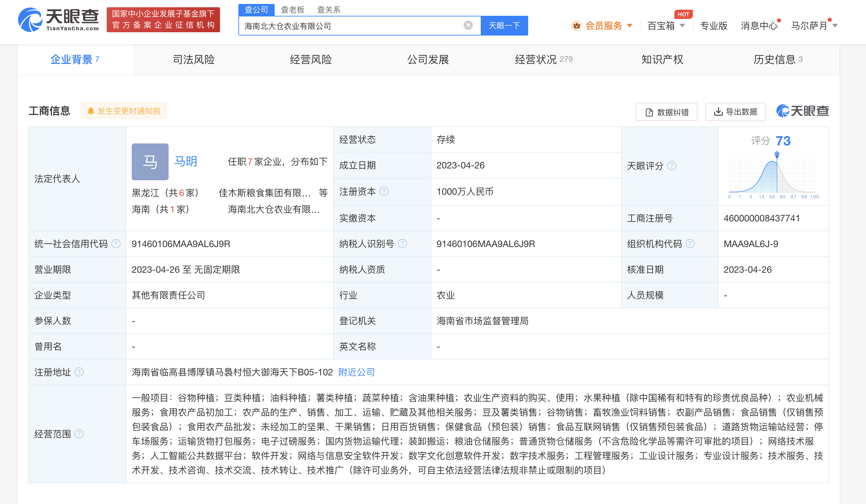866x504 pixels.
Task: Click the member crown icon
Action: click(576, 25)
